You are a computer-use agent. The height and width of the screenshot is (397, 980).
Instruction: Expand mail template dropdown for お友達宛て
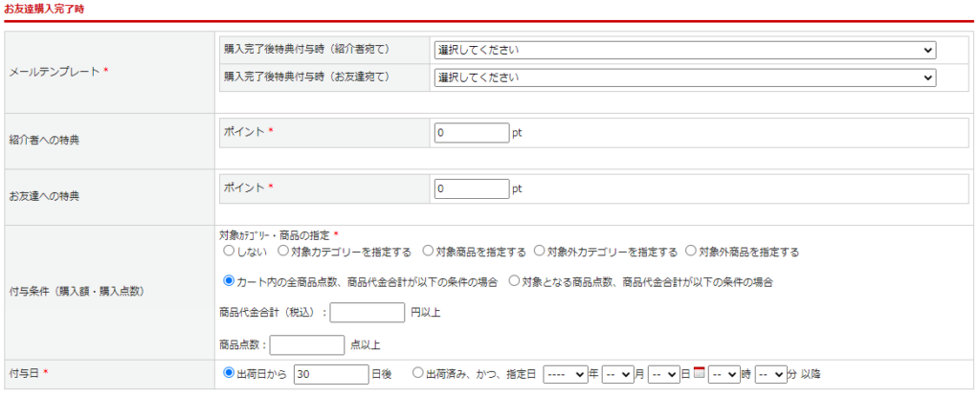(684, 77)
